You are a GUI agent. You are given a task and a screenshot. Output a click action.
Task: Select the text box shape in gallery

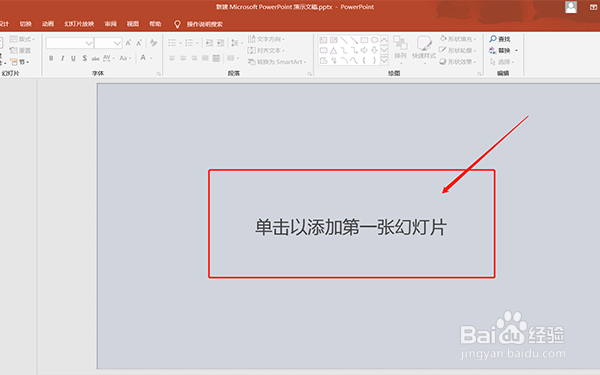323,40
